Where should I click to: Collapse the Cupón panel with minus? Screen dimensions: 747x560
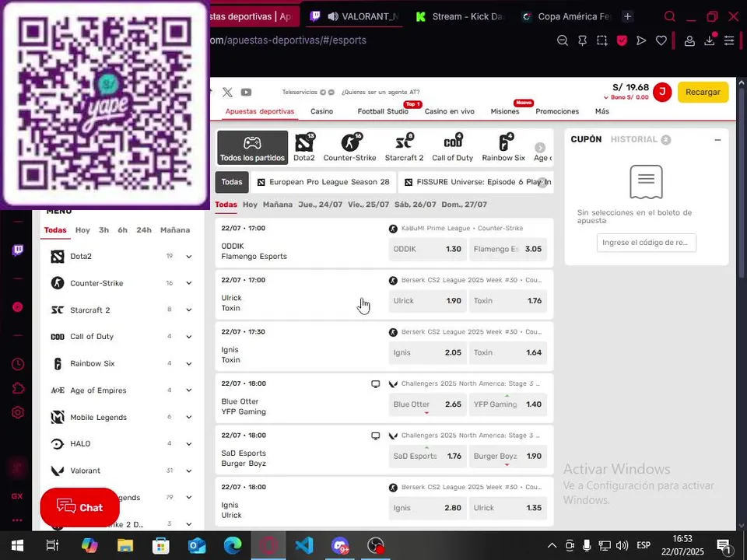pyautogui.click(x=717, y=140)
